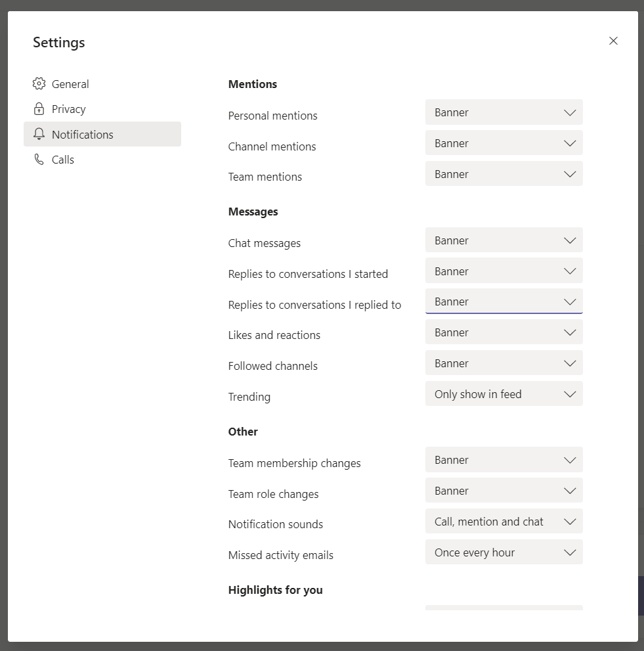Click the General gear icon
Screen dimensions: 644x651
click(39, 84)
